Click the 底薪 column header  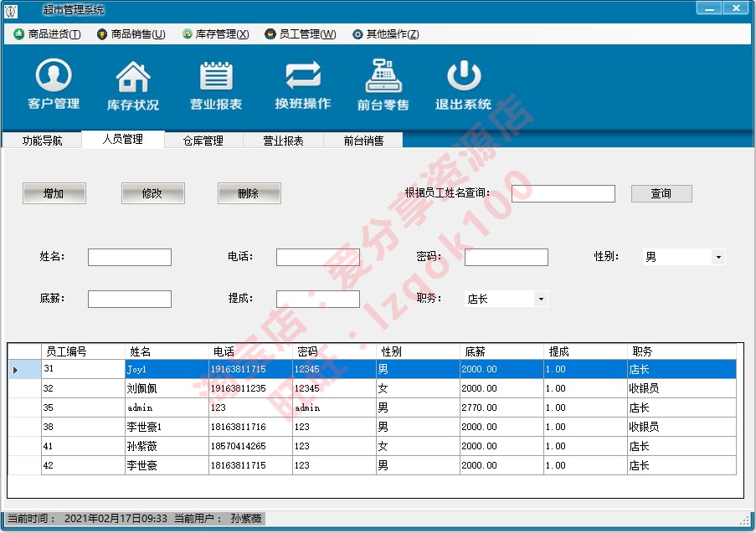pos(502,351)
